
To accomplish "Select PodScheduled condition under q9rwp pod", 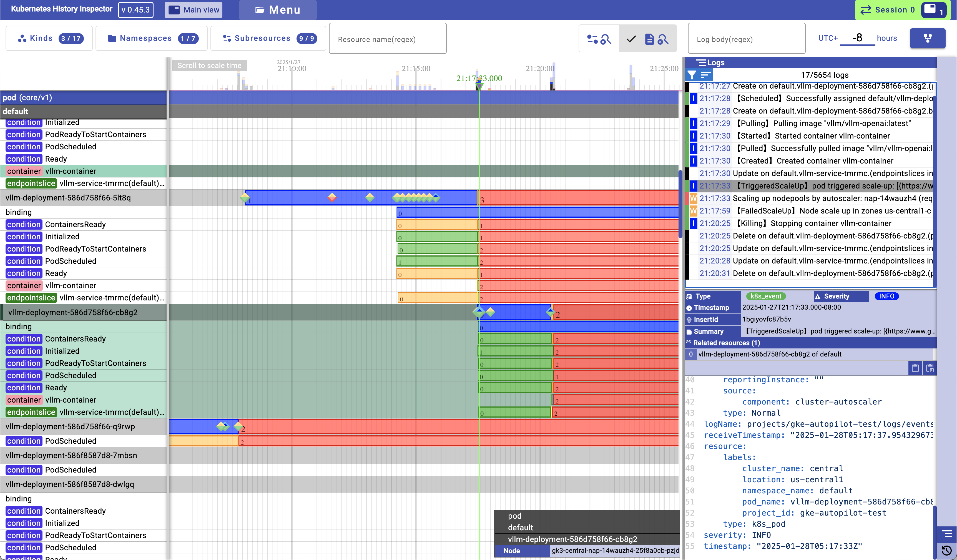I will [83, 441].
